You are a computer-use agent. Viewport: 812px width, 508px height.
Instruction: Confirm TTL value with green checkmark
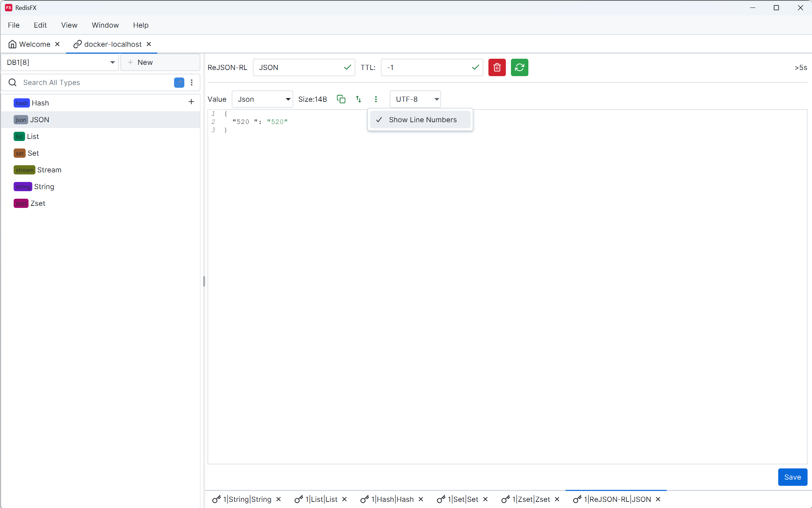(x=475, y=67)
